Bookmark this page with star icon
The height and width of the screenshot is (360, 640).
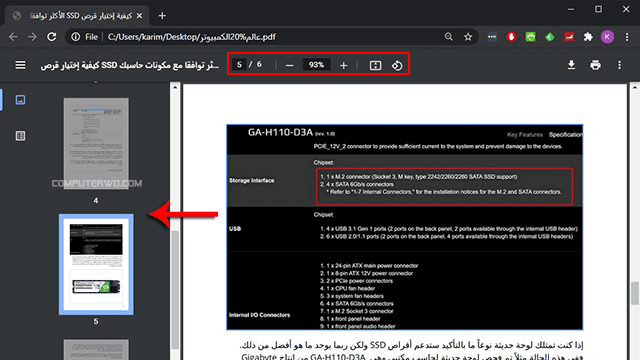[x=468, y=37]
